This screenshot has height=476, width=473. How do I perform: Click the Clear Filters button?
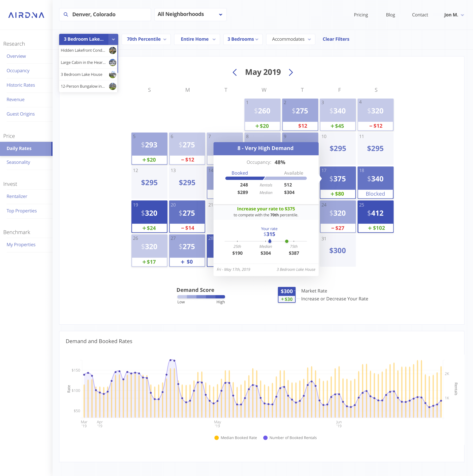(x=336, y=39)
